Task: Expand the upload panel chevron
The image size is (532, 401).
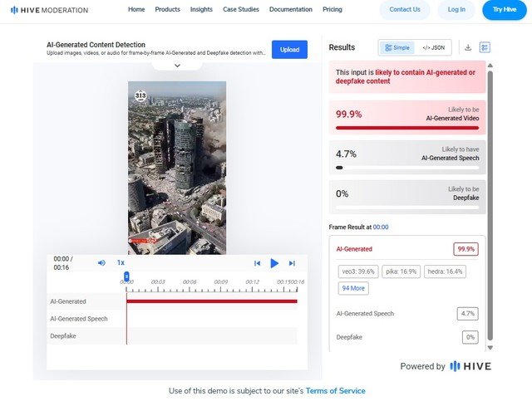Action: pos(177,66)
